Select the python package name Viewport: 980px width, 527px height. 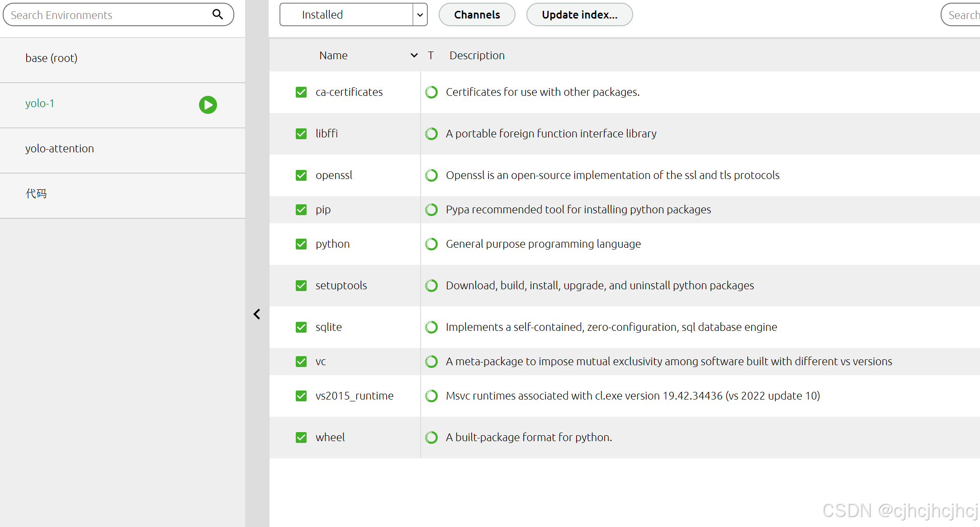(332, 245)
